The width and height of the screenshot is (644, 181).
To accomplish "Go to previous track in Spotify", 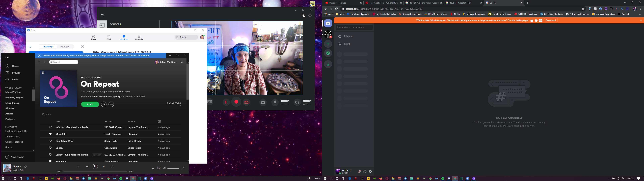I will point(87,166).
